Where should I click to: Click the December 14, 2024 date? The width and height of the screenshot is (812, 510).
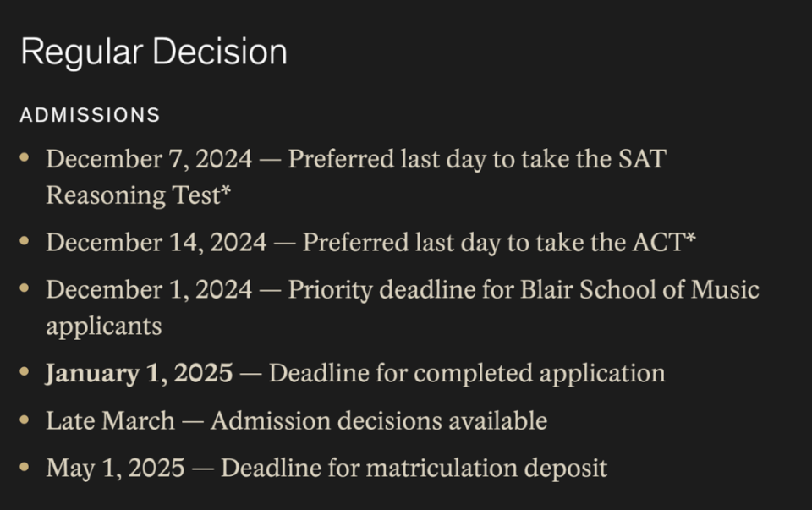tap(156, 243)
